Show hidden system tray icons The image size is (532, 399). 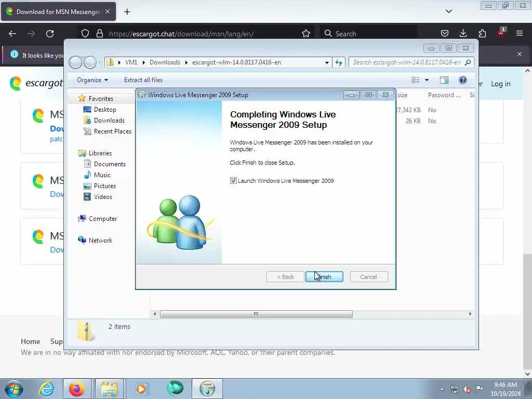(x=442, y=390)
